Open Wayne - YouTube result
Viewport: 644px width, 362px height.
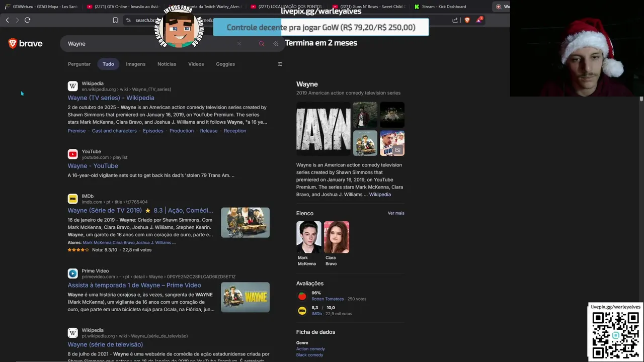click(x=93, y=165)
